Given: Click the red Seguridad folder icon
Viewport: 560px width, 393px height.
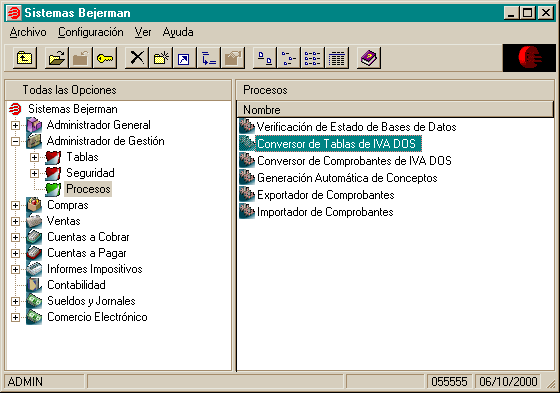Looking at the screenshot, I should [53, 173].
